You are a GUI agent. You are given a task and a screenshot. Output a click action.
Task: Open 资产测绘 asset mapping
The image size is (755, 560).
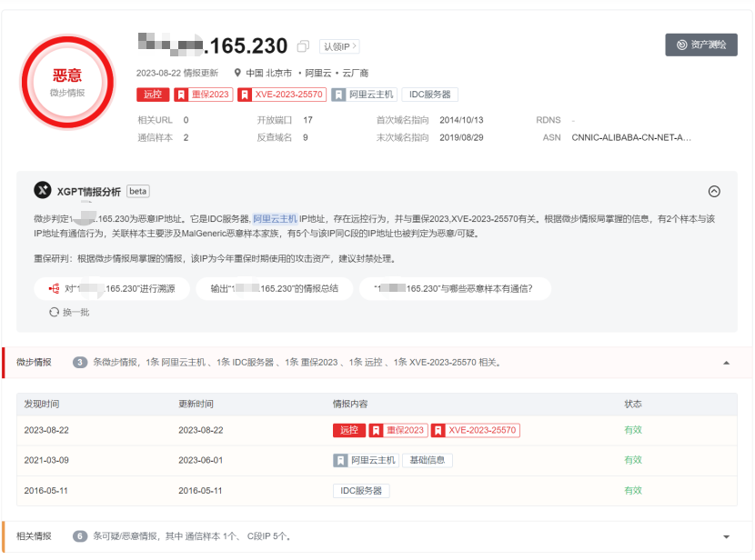tap(700, 45)
